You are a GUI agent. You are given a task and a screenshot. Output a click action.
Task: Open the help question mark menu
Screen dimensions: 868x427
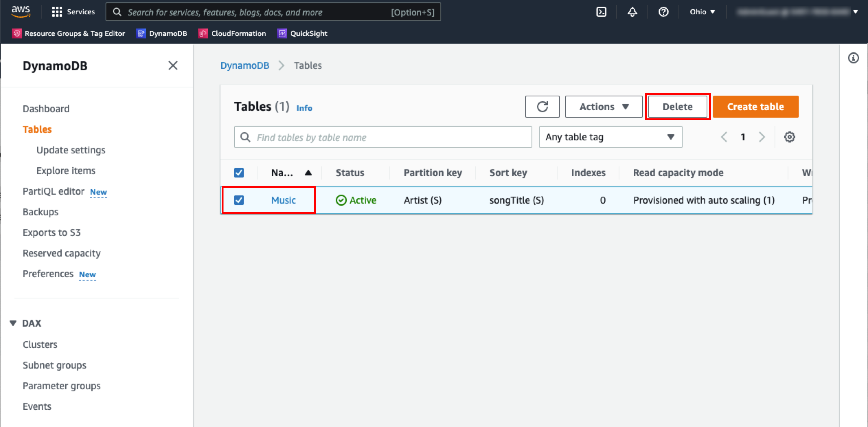click(x=663, y=12)
